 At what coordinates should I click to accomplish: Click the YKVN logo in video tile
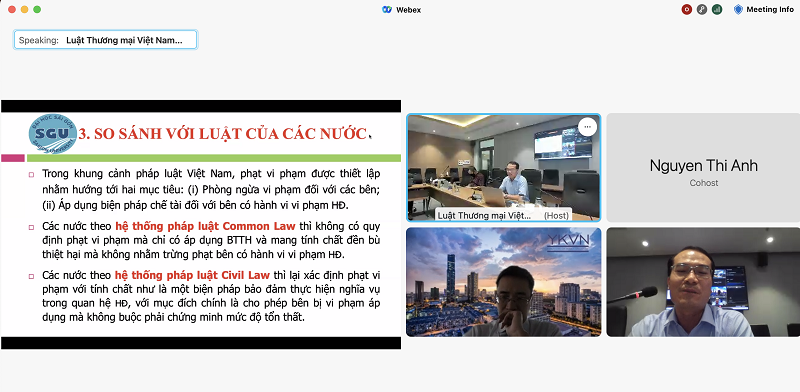[568, 241]
